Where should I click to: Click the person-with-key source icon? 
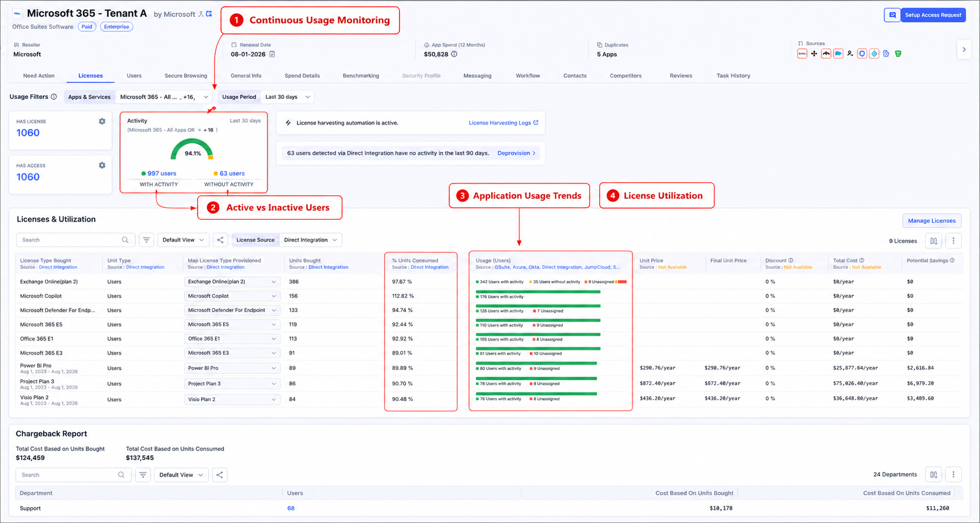point(850,54)
